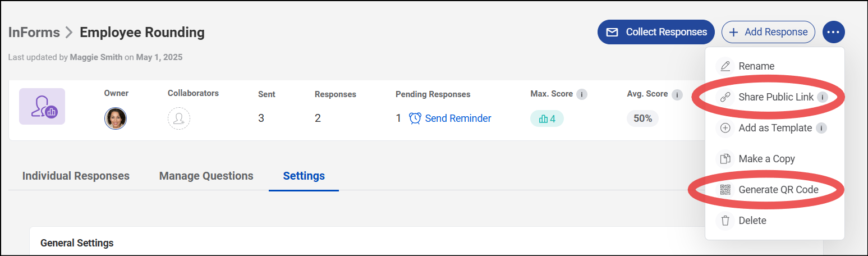Click the Collect Responses button

tap(656, 32)
